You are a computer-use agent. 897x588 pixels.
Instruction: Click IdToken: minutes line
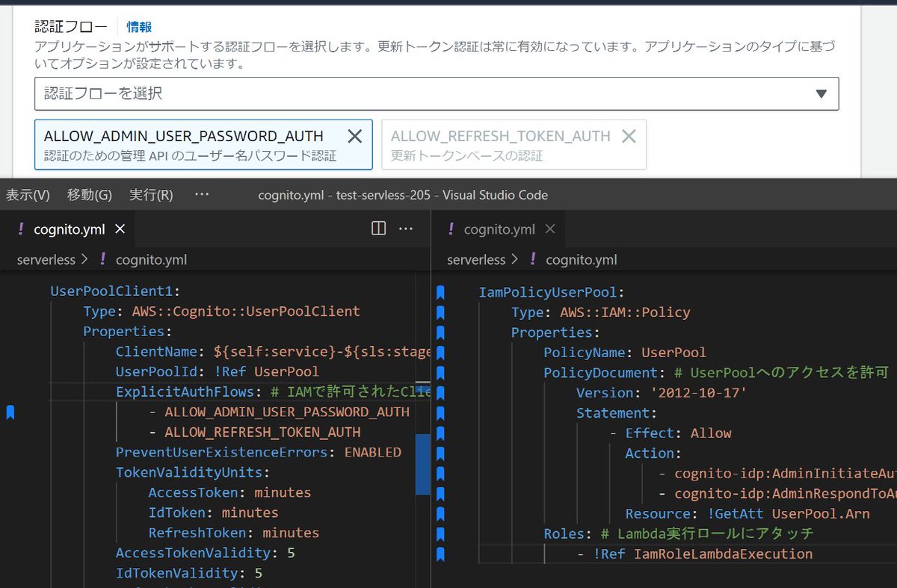[213, 513]
